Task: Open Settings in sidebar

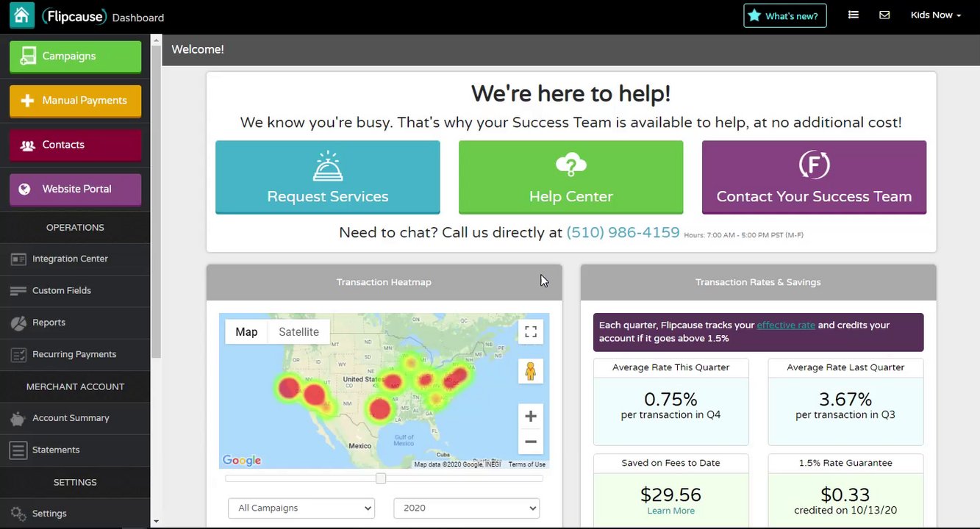Action: click(75, 514)
